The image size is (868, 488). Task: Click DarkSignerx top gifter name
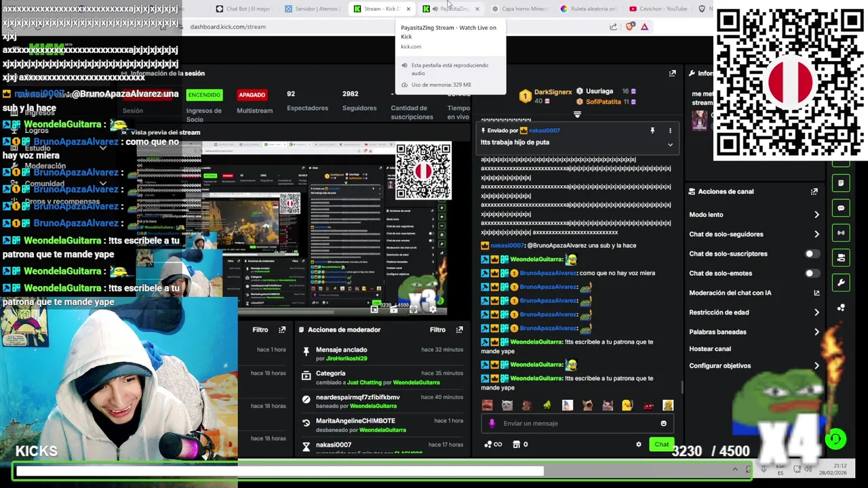[553, 91]
